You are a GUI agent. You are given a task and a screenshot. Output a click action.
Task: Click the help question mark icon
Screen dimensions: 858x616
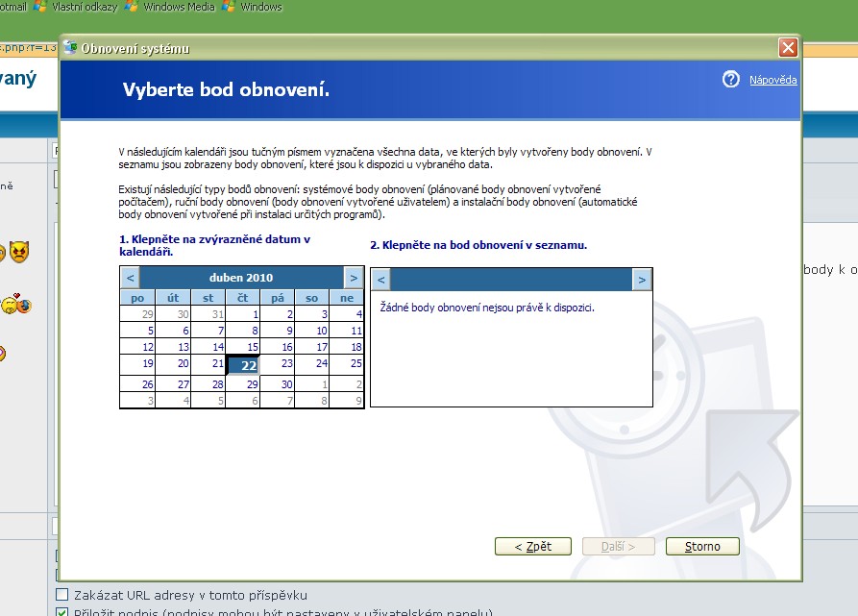731,80
